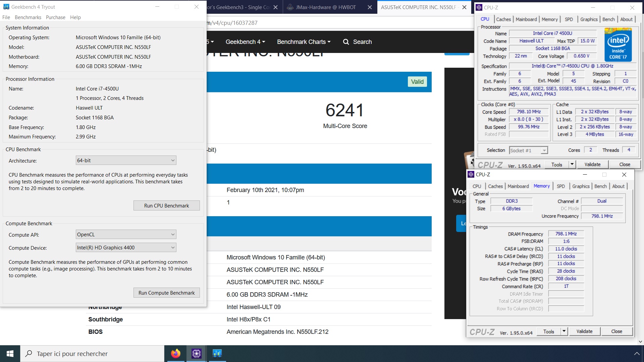The height and width of the screenshot is (362, 644).
Task: Click Tools button in upper CPU-Z window
Action: pyautogui.click(x=556, y=165)
